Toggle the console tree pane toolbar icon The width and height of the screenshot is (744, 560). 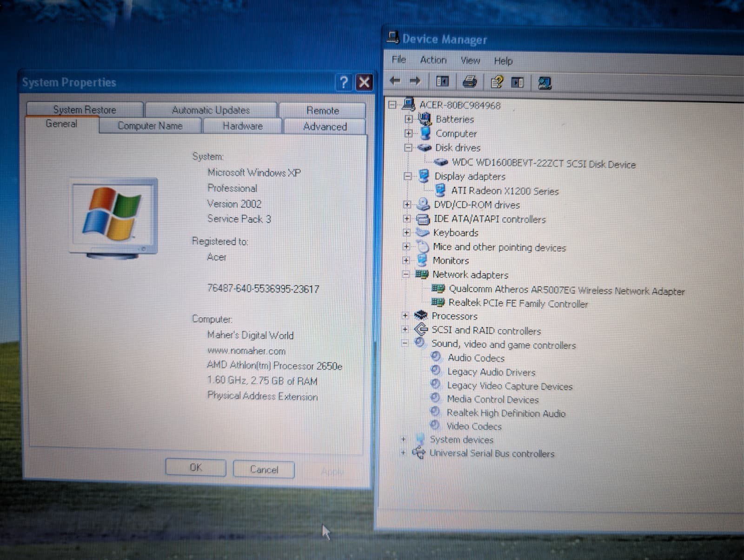[442, 82]
